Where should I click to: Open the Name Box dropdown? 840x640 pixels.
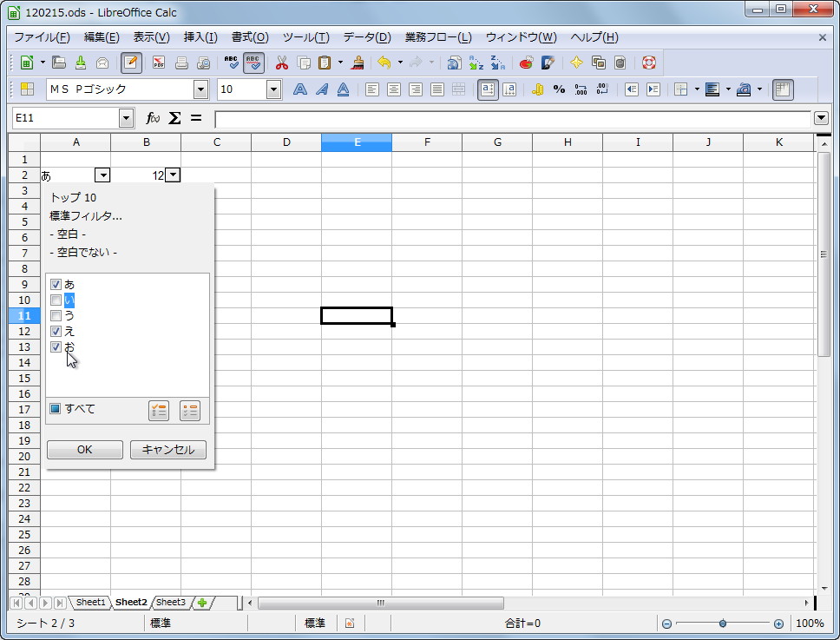tap(127, 118)
